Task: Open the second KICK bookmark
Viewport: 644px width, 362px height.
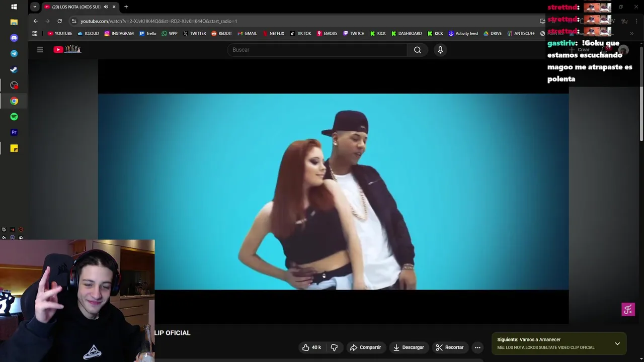Action: pyautogui.click(x=435, y=34)
